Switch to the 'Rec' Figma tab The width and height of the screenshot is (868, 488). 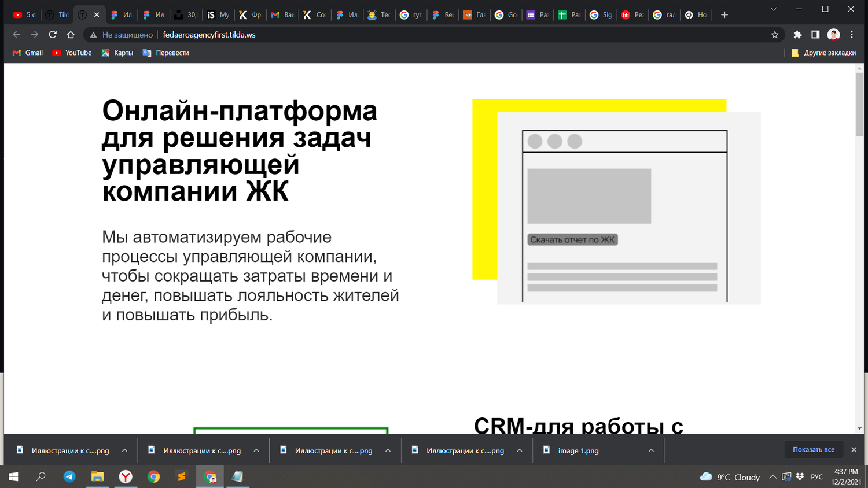[443, 15]
